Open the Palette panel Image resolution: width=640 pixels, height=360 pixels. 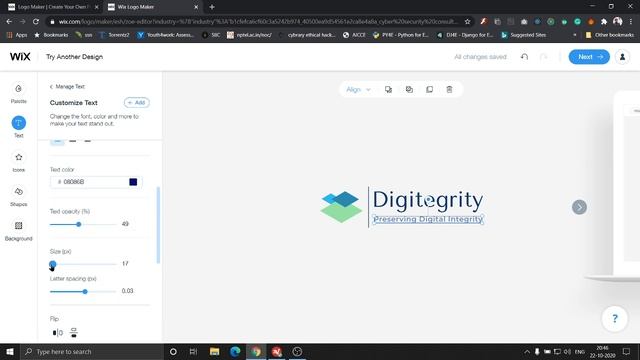click(x=18, y=93)
